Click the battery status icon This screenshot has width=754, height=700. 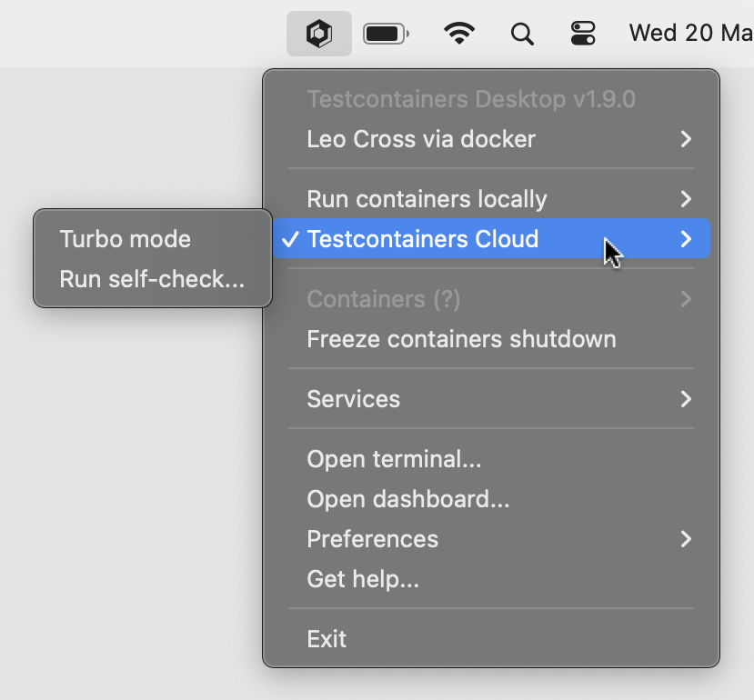click(x=385, y=33)
